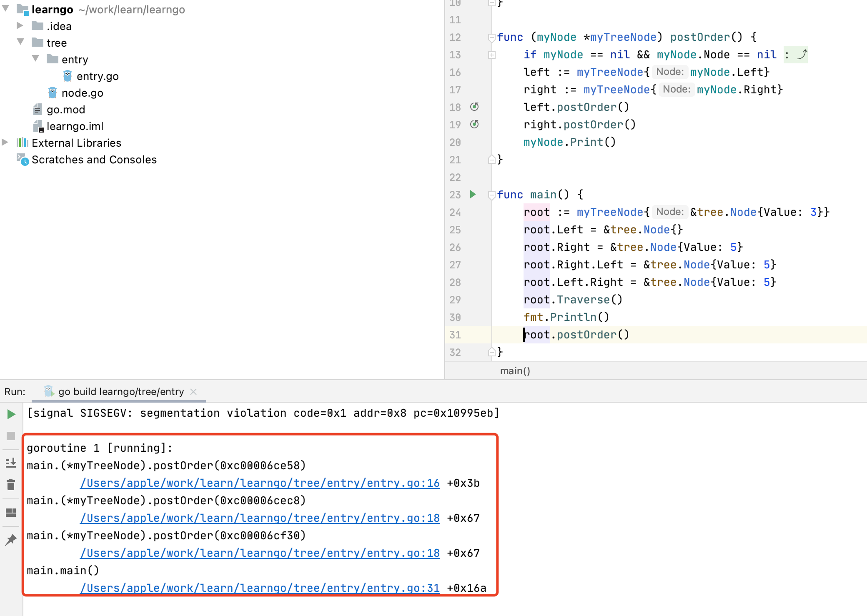The image size is (867, 616).
Task: Expand External Libraries node
Action: pos(5,143)
